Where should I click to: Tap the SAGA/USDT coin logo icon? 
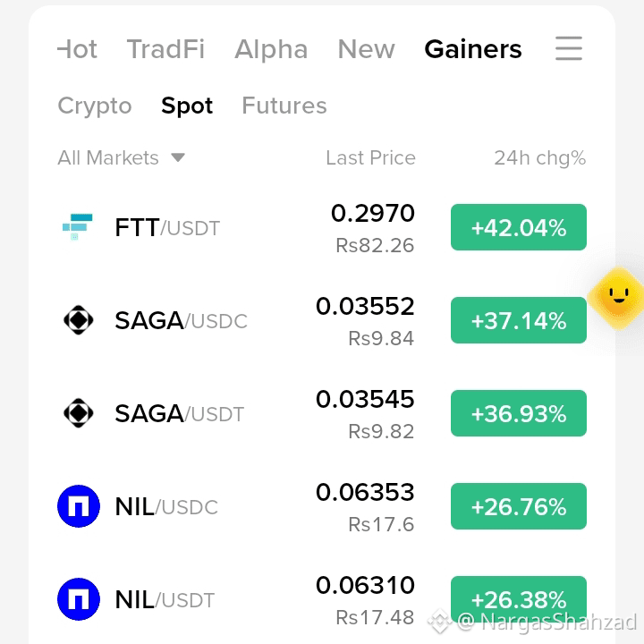point(79,412)
